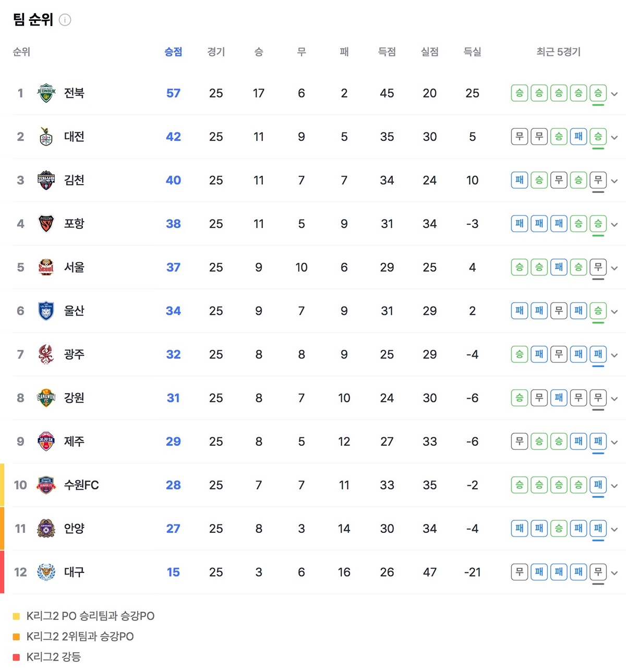Viewport: 626px width, 672px height.
Task: Click the 전북 team crest icon
Action: point(46,93)
